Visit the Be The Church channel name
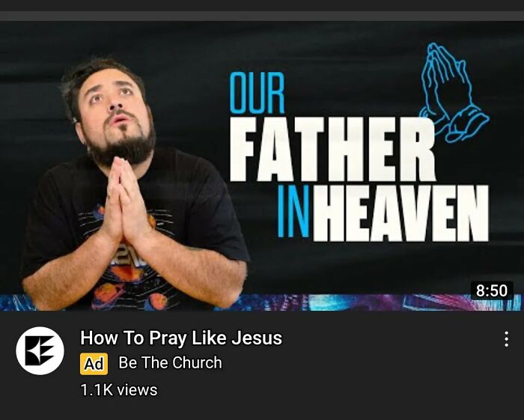 (170, 363)
